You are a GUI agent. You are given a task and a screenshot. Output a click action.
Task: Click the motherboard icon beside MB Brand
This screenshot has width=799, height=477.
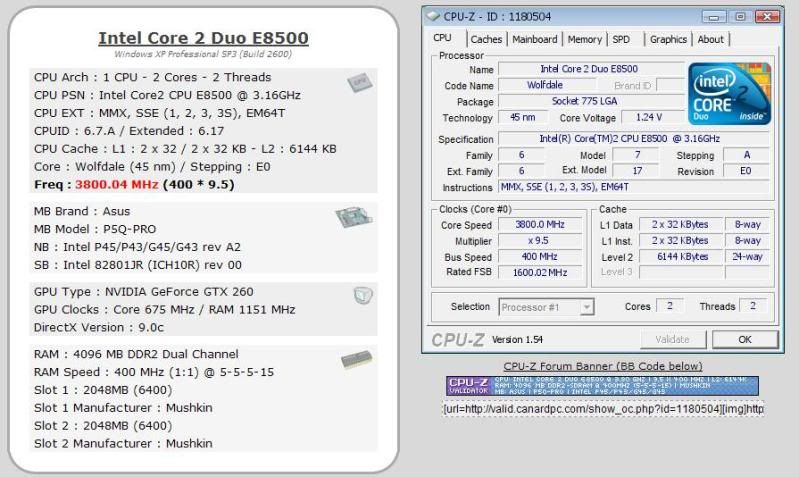coord(354,218)
